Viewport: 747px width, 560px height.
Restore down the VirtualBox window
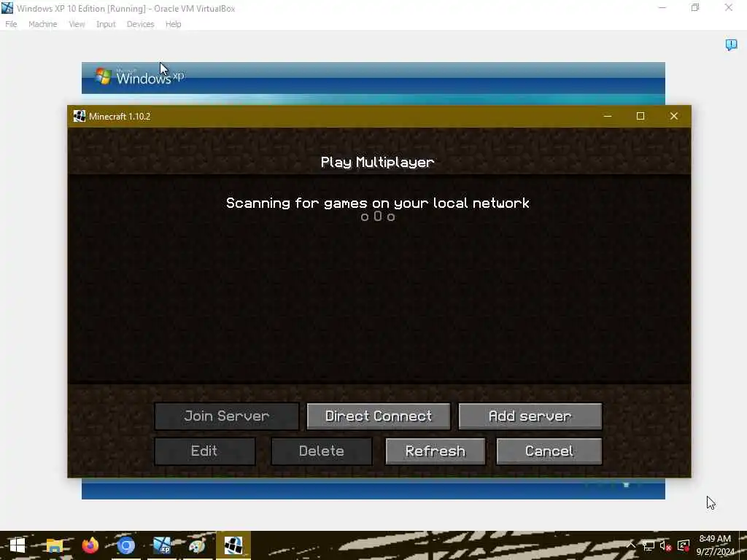(x=695, y=7)
